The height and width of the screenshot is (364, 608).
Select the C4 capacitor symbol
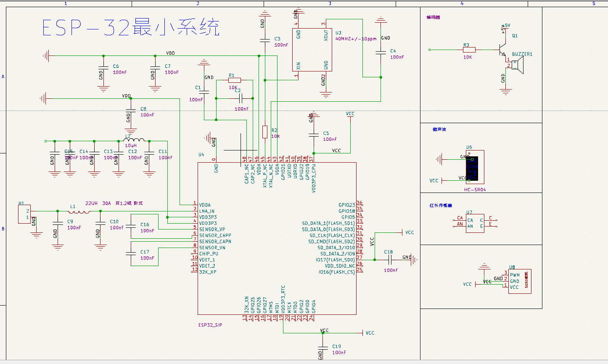381,52
